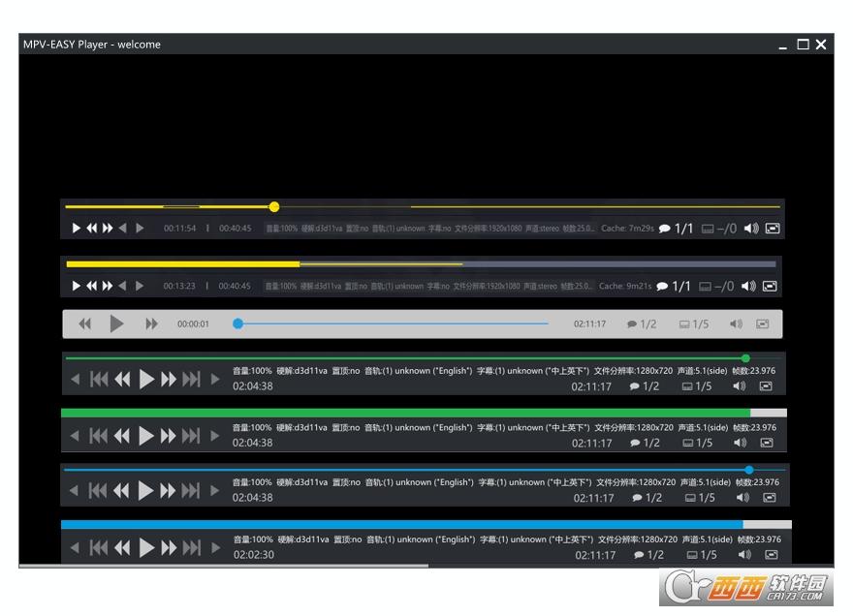Click play in the 00:13:23 control bar

coord(77,286)
